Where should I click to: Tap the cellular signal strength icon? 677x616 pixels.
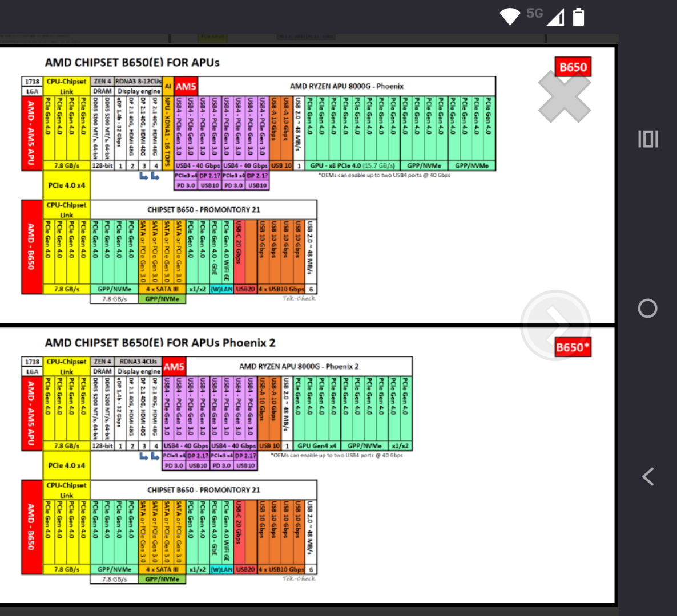click(x=556, y=17)
